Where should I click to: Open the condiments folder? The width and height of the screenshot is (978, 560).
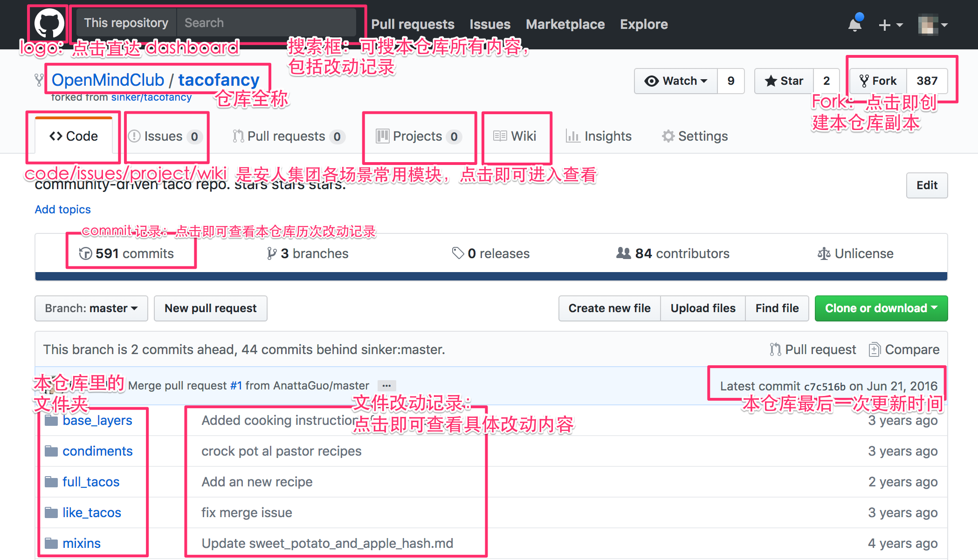(97, 451)
